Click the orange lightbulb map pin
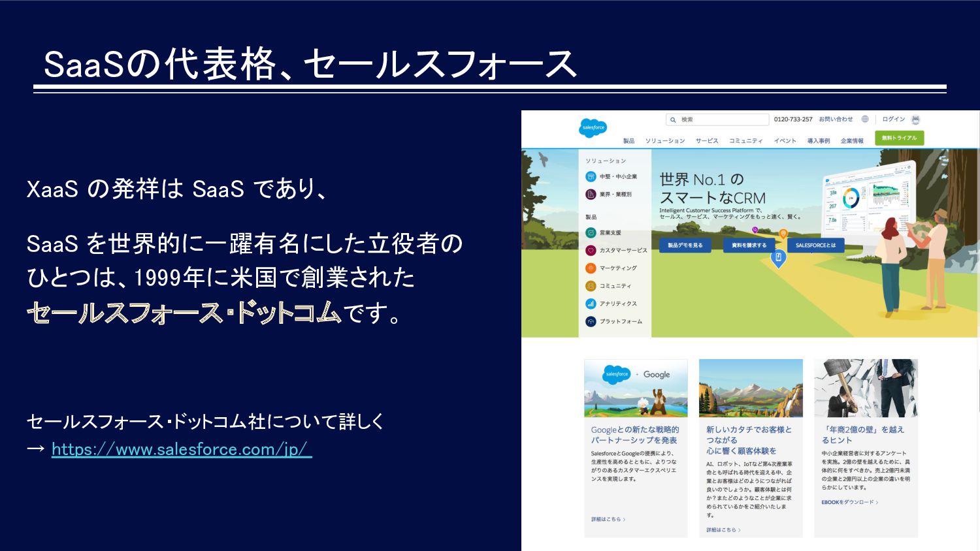980x551 pixels. click(783, 234)
